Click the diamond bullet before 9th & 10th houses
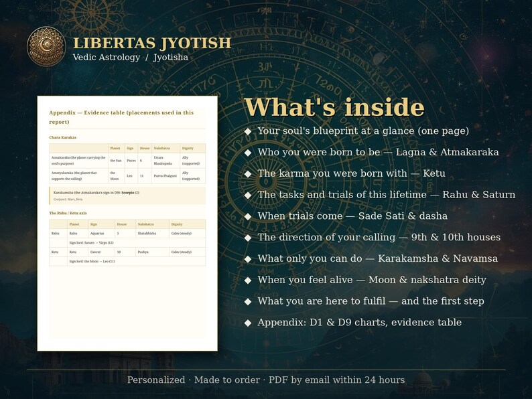The height and width of the screenshot is (399, 532). coord(248,238)
